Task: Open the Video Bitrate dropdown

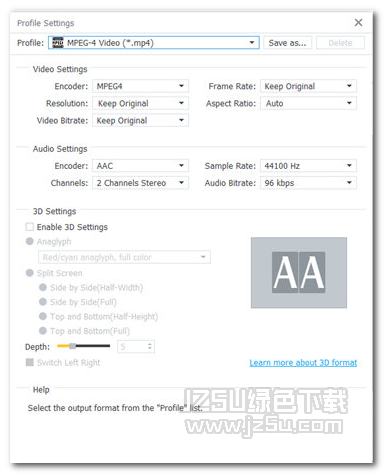Action: [x=140, y=120]
